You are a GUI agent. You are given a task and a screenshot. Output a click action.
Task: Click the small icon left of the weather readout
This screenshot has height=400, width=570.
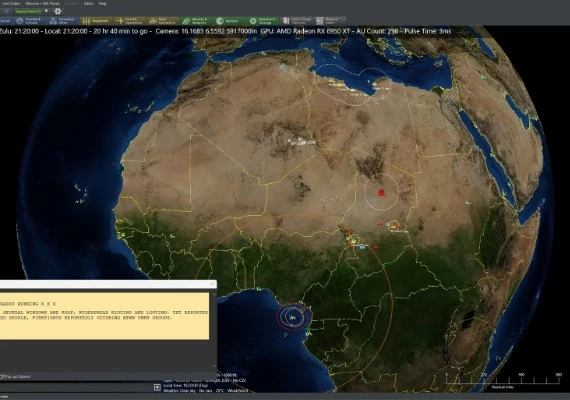[x=157, y=387]
